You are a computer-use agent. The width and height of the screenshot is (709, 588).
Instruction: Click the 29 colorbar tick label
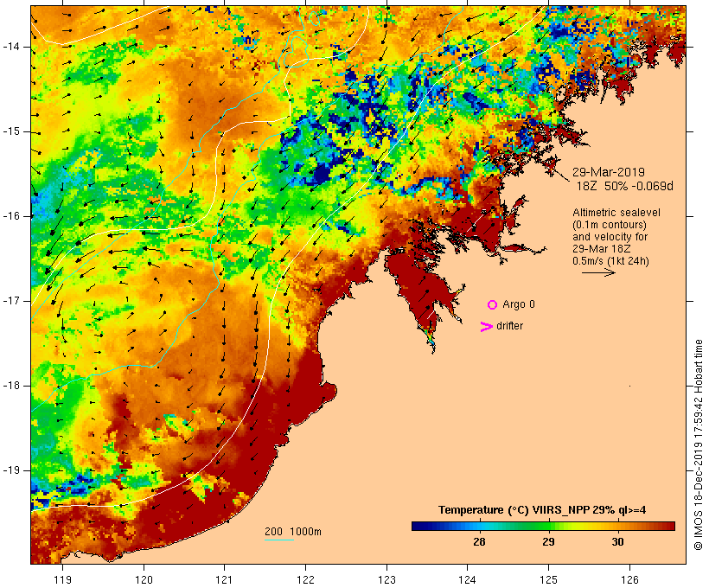pyautogui.click(x=548, y=542)
